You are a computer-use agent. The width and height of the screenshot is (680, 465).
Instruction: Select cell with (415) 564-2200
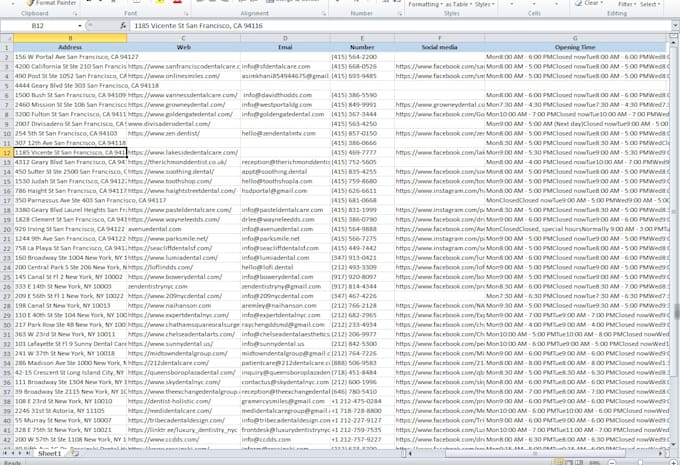[362, 57]
